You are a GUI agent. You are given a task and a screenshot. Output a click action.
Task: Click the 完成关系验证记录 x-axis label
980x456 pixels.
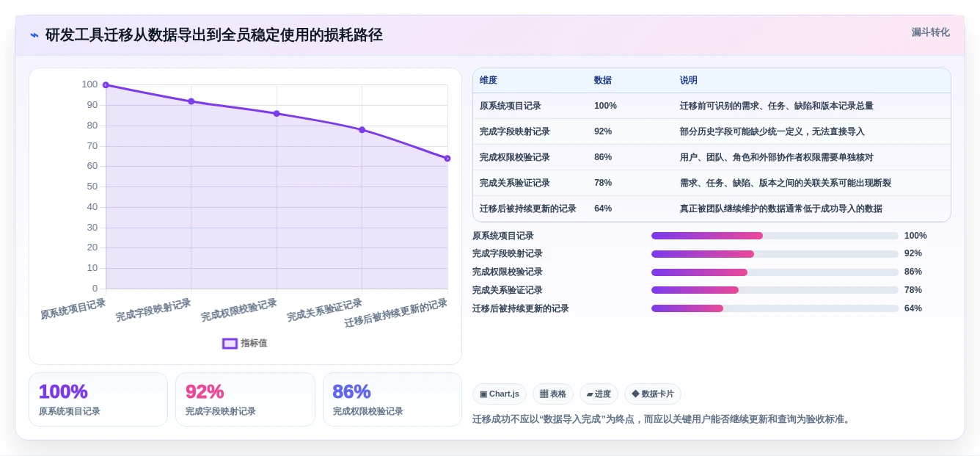(x=324, y=310)
